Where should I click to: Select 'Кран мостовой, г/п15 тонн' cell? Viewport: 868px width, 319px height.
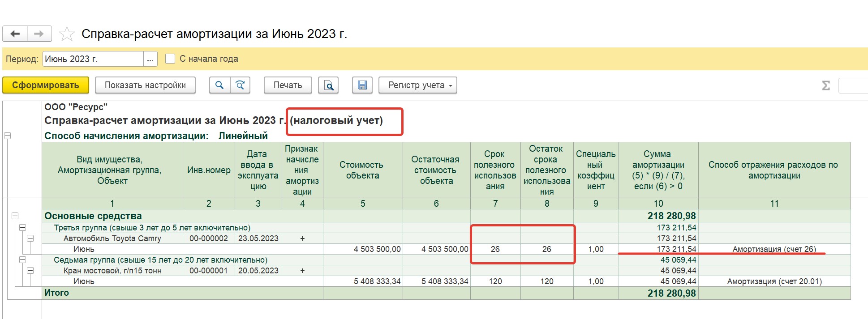tap(112, 271)
